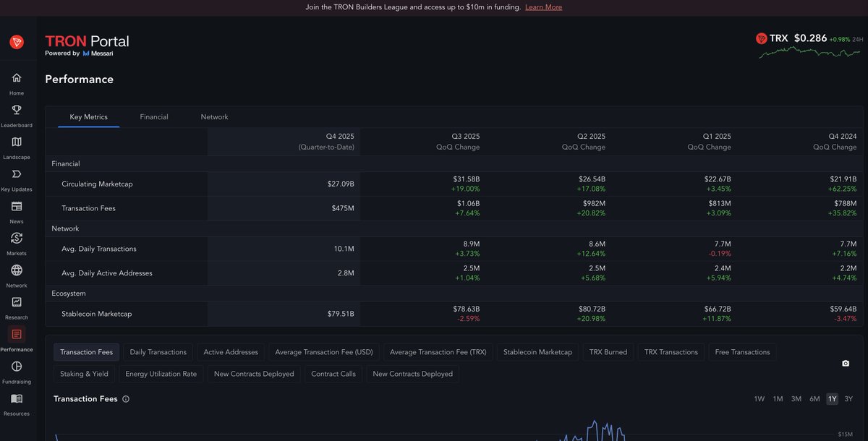
Task: Select the Contract Calls chart button
Action: tap(333, 374)
